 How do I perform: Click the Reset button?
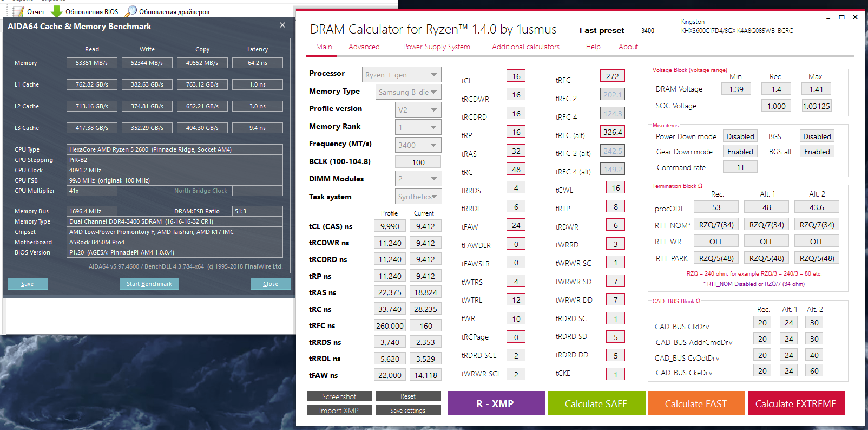tap(408, 396)
